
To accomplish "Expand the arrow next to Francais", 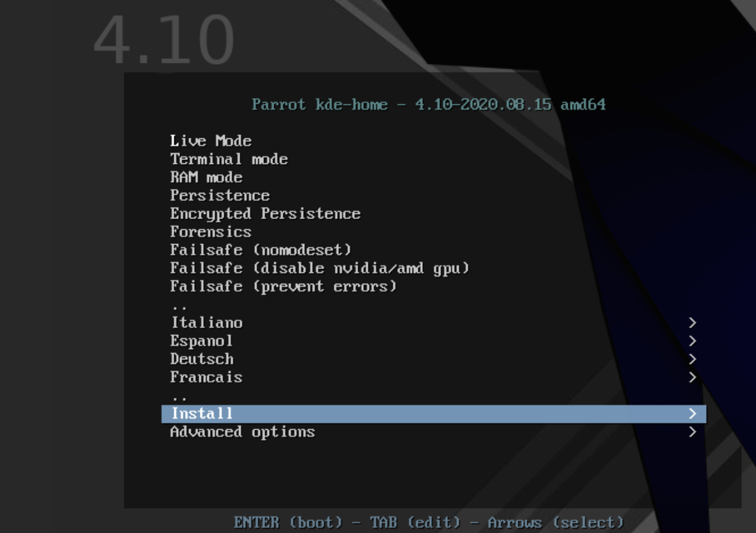I will [x=693, y=377].
